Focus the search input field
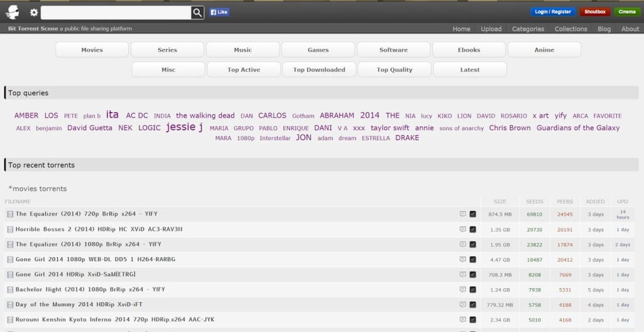 pyautogui.click(x=116, y=13)
